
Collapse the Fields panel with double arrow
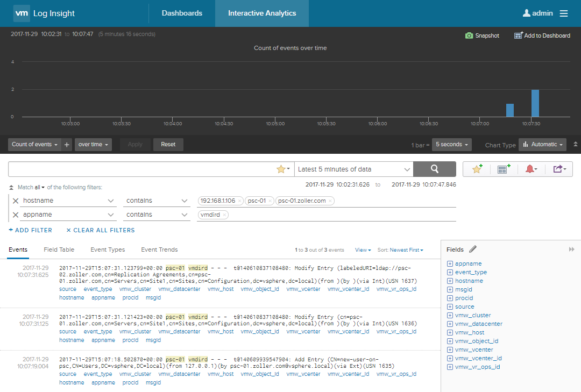pos(571,250)
